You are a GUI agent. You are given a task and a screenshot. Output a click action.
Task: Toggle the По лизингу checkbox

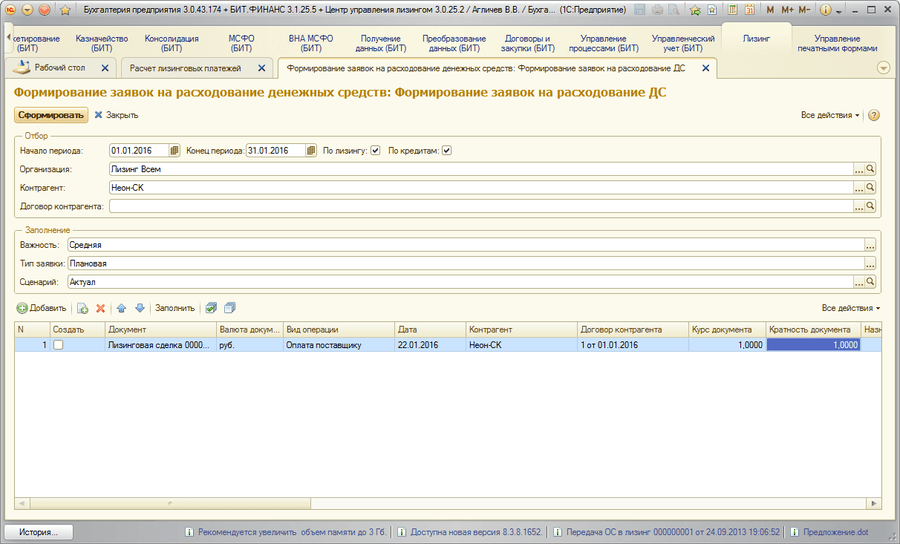coord(375,150)
